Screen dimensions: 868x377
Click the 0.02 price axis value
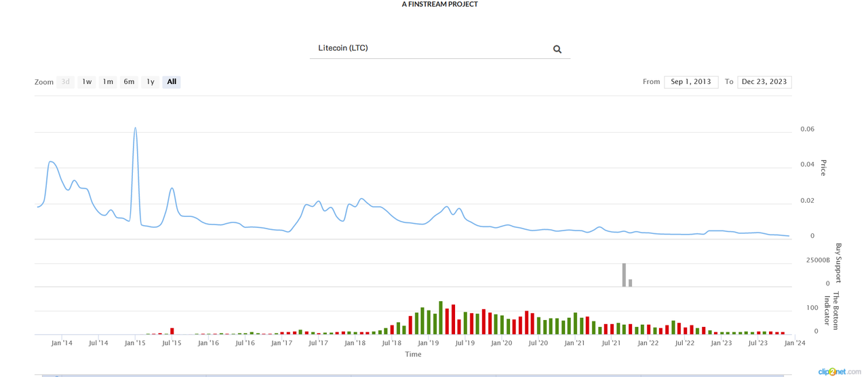(x=808, y=201)
